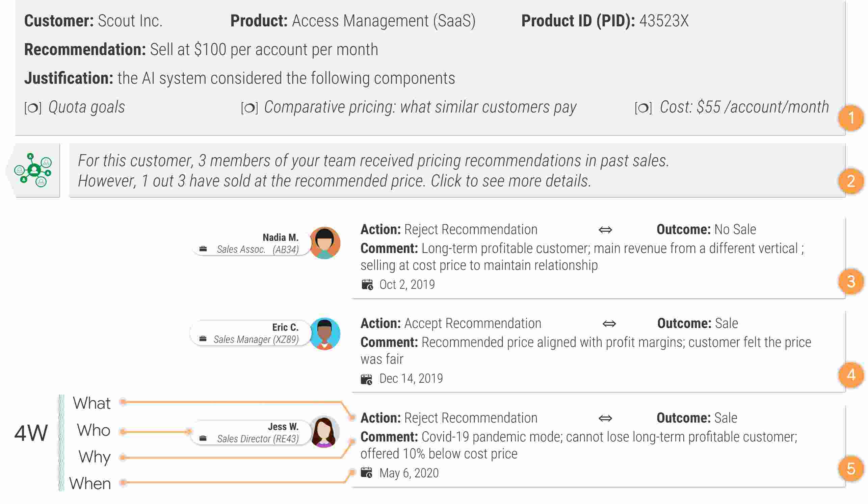
Task: Click briefcase icon next to Sales Manager (XZ89)
Action: (203, 339)
